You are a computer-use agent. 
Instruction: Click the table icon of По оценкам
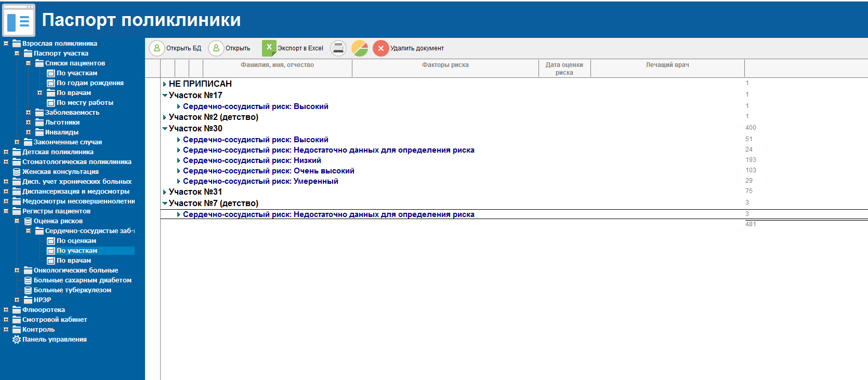tap(51, 241)
